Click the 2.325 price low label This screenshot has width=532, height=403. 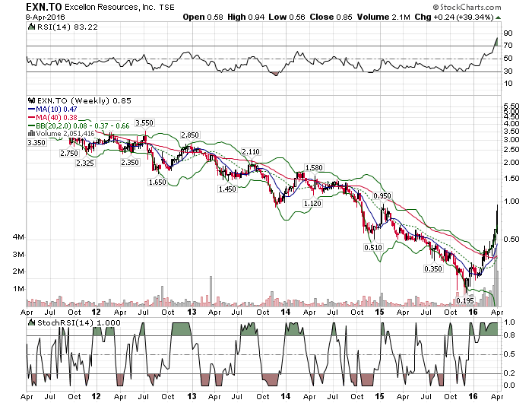point(85,163)
